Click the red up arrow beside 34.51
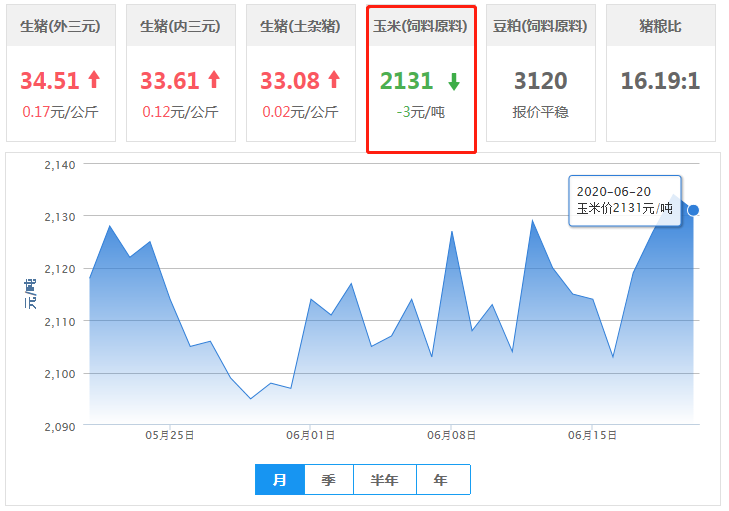 click(x=94, y=80)
